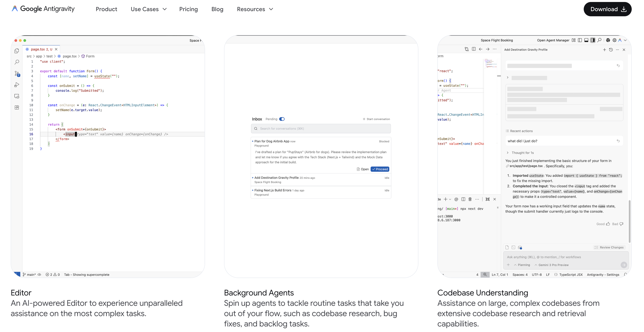Click the thumbs up Good icon

coord(608,224)
